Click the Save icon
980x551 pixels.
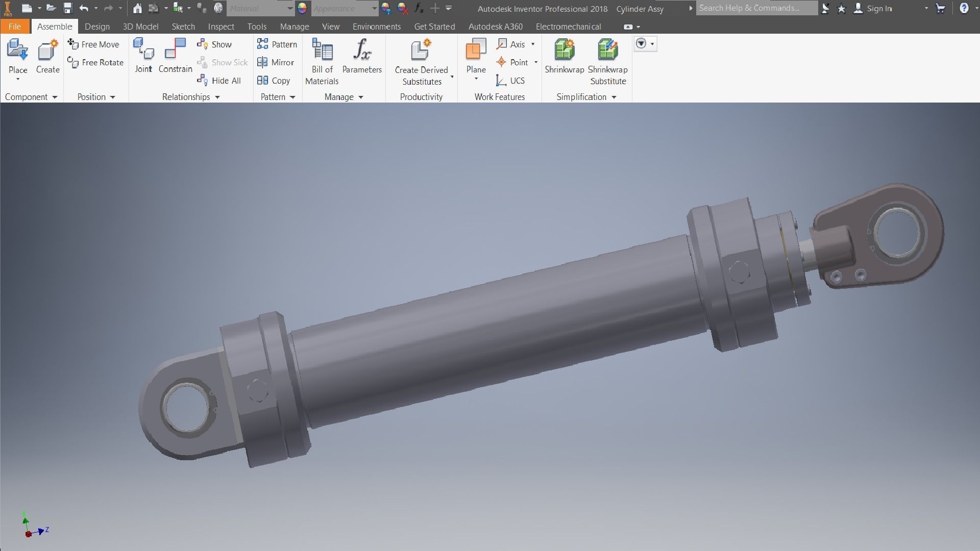(x=67, y=8)
